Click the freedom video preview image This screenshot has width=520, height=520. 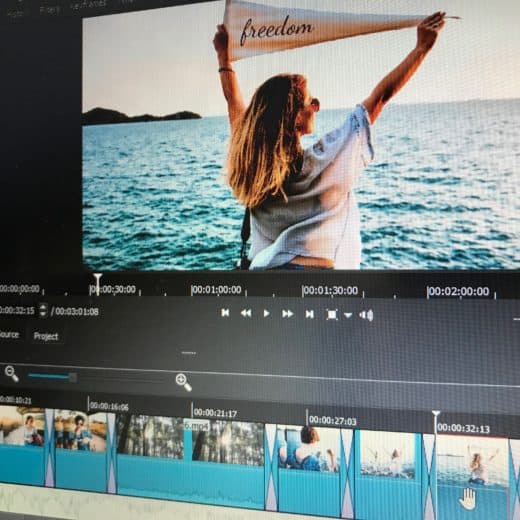(x=301, y=135)
